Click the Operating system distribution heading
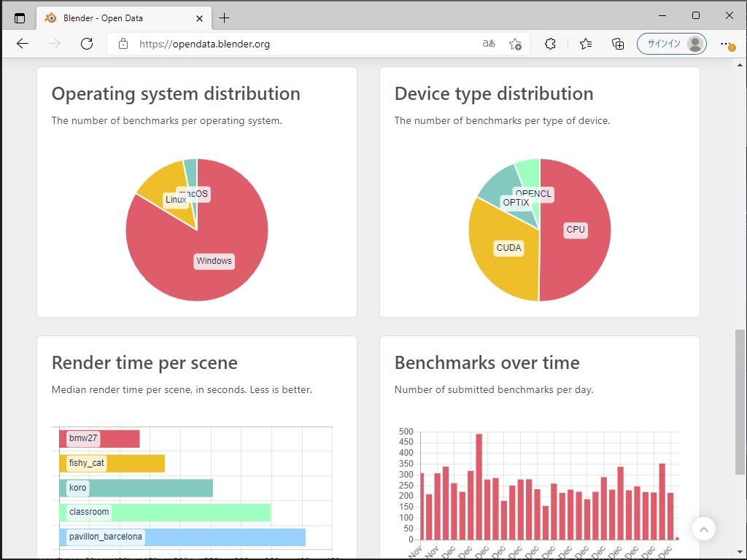Screen dimensions: 747x560 coord(176,94)
